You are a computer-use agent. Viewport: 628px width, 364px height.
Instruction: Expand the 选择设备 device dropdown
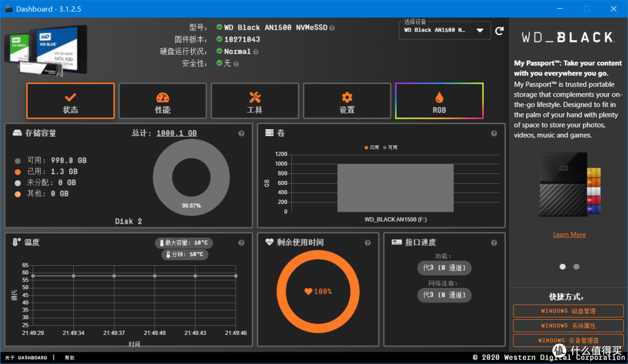445,30
